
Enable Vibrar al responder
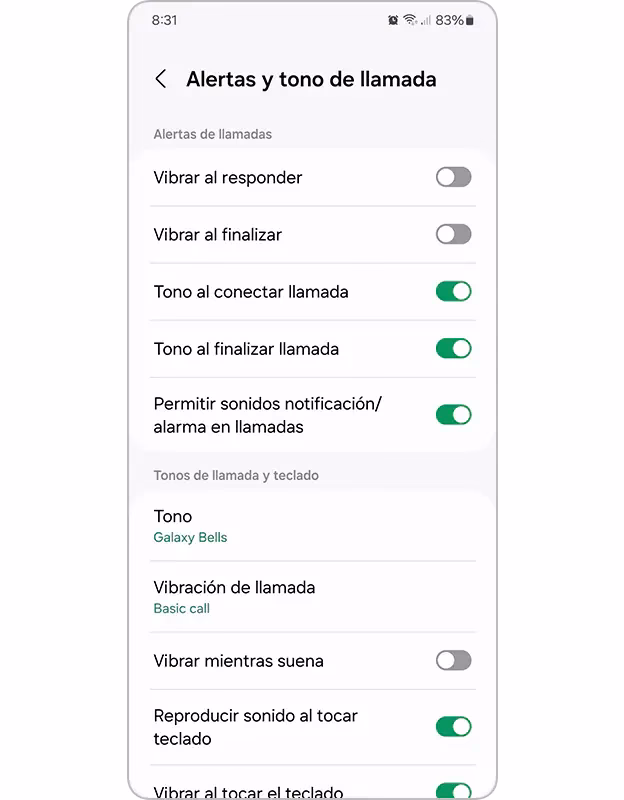[x=452, y=177]
